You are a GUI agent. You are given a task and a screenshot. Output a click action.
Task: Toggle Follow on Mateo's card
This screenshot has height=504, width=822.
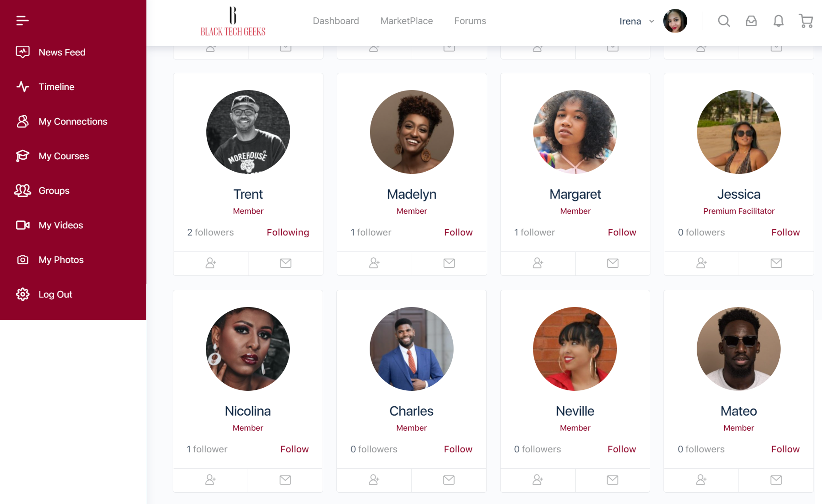785,449
